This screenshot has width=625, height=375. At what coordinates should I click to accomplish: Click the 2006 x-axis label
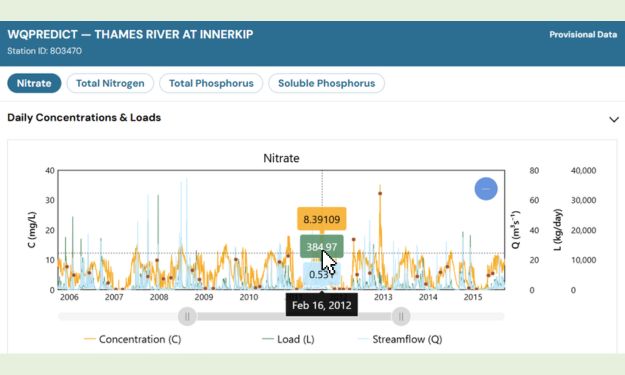click(69, 297)
